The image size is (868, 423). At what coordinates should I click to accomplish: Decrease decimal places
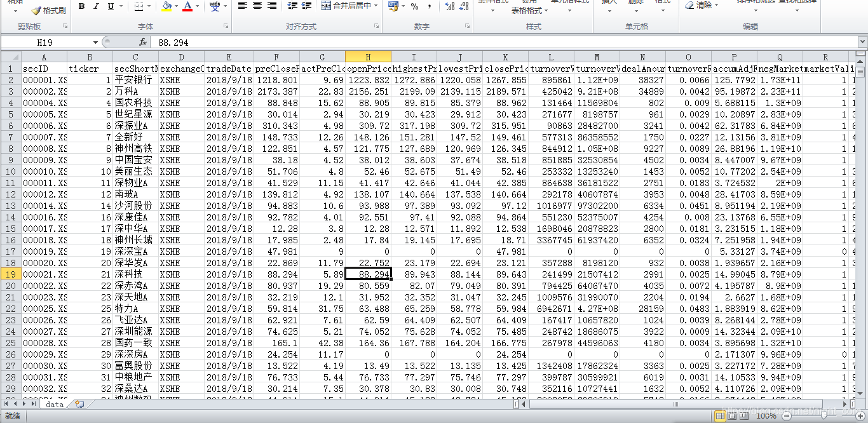pyautogui.click(x=464, y=6)
